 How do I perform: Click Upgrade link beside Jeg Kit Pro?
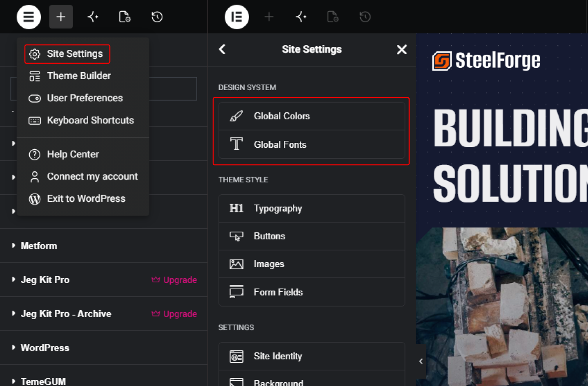click(x=174, y=280)
